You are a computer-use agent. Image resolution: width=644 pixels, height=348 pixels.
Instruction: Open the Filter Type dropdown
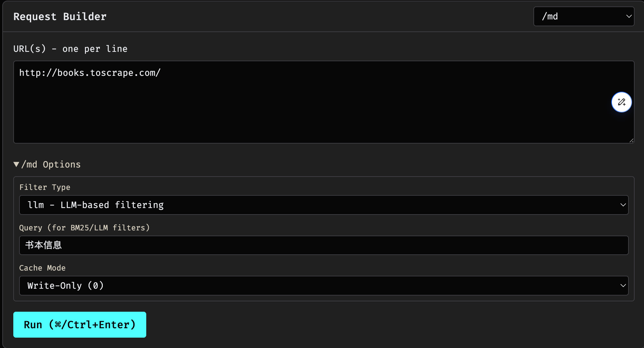click(324, 205)
